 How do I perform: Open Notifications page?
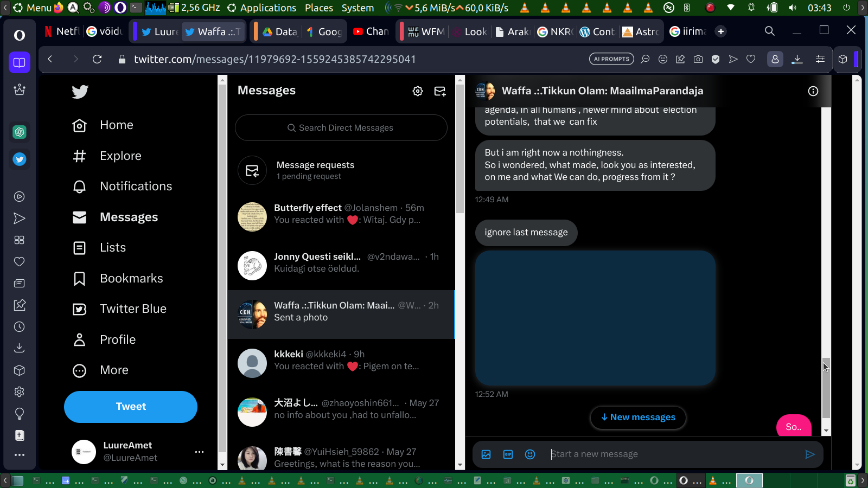[123, 187]
